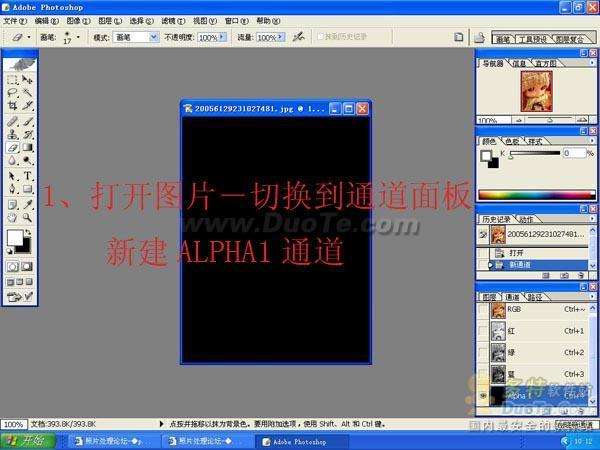
Task: Expand the 不透明度 opacity dropdown arrow
Action: coord(223,37)
